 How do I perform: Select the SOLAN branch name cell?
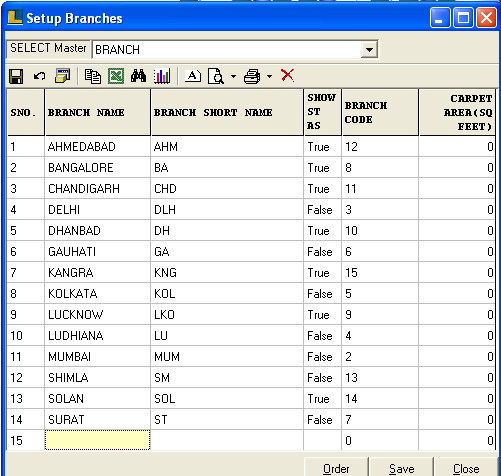point(97,398)
